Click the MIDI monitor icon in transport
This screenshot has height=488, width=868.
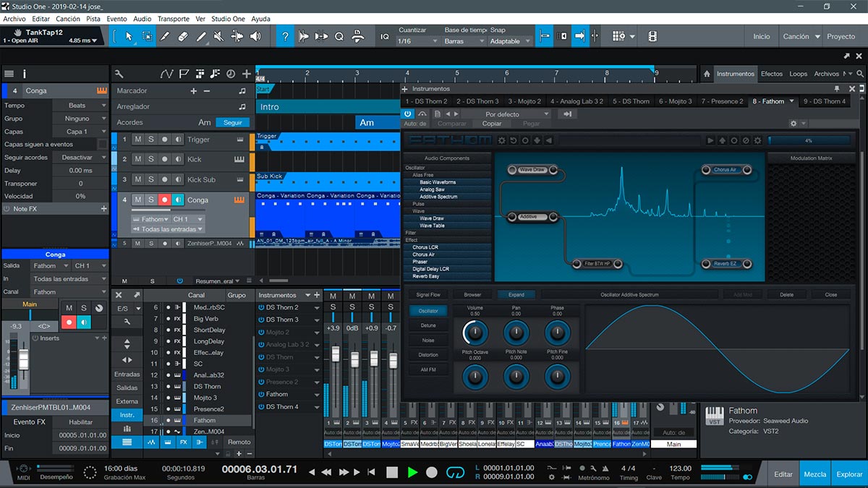click(x=23, y=470)
